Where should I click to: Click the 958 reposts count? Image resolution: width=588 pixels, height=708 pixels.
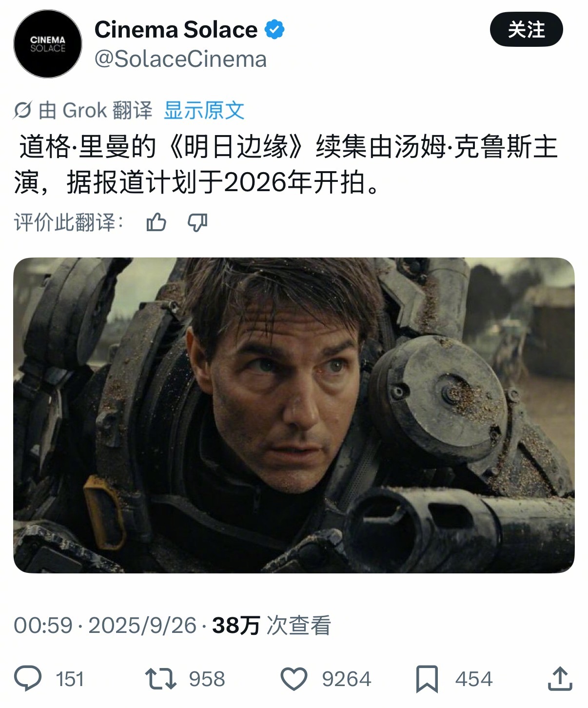pos(207,679)
